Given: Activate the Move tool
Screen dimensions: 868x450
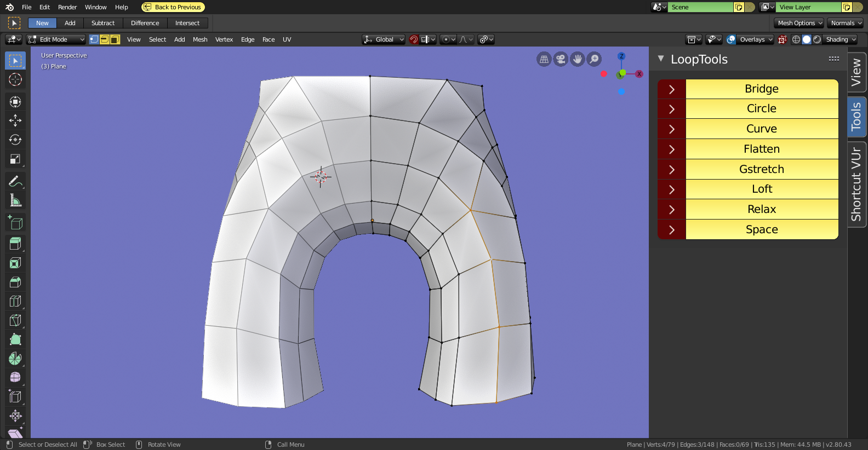Looking at the screenshot, I should point(15,120).
